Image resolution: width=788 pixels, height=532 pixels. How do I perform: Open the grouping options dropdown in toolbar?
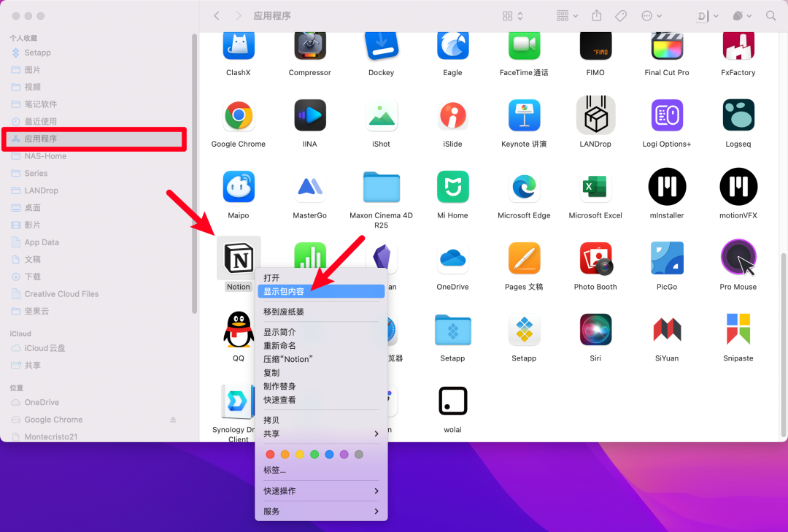(x=567, y=16)
